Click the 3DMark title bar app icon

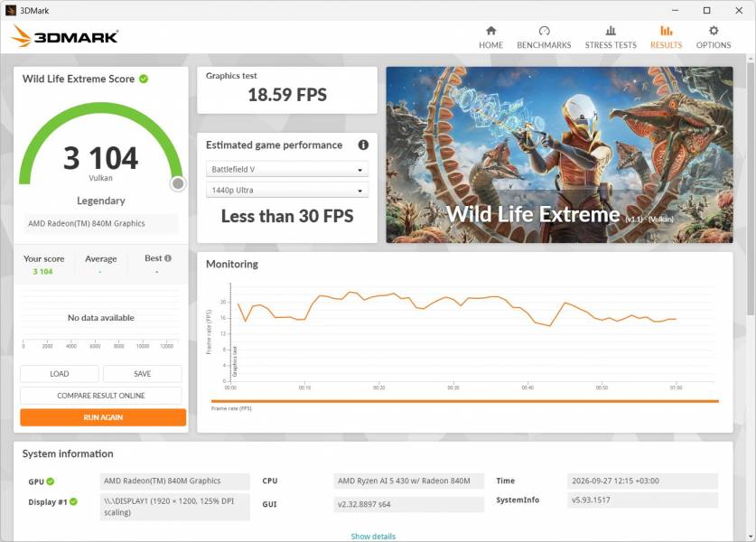(10, 10)
